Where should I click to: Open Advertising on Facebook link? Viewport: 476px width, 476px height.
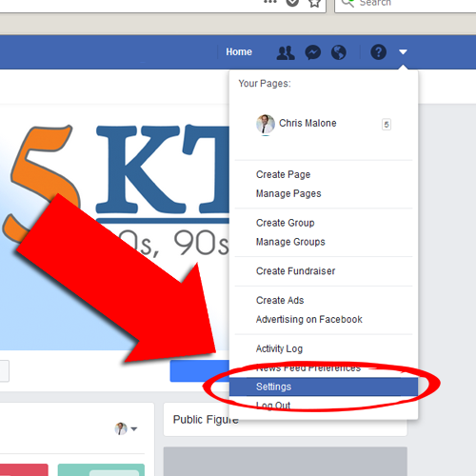point(308,319)
